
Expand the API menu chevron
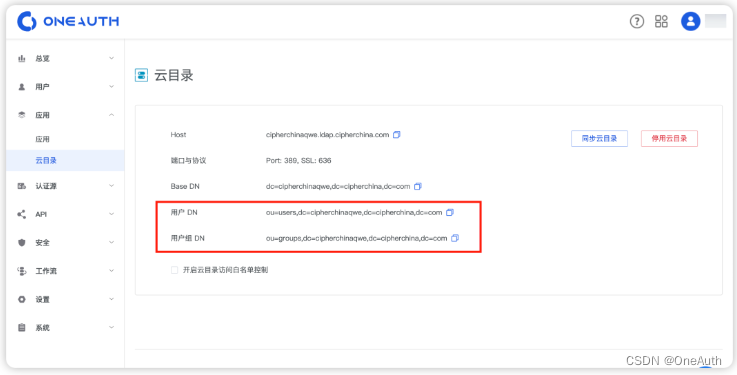tap(111, 214)
